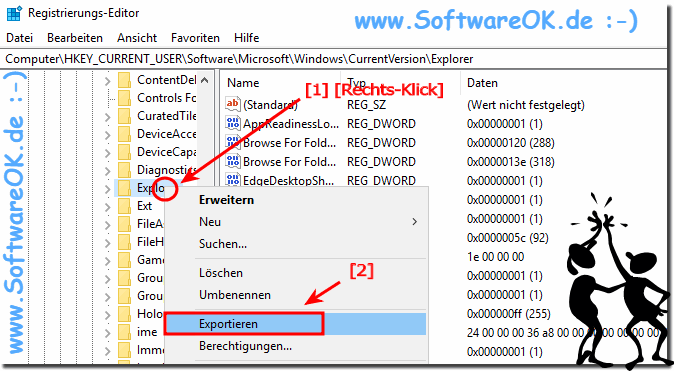The width and height of the screenshot is (674, 371).
Task: Expand the DeviceAcce tree node
Action: (x=107, y=135)
